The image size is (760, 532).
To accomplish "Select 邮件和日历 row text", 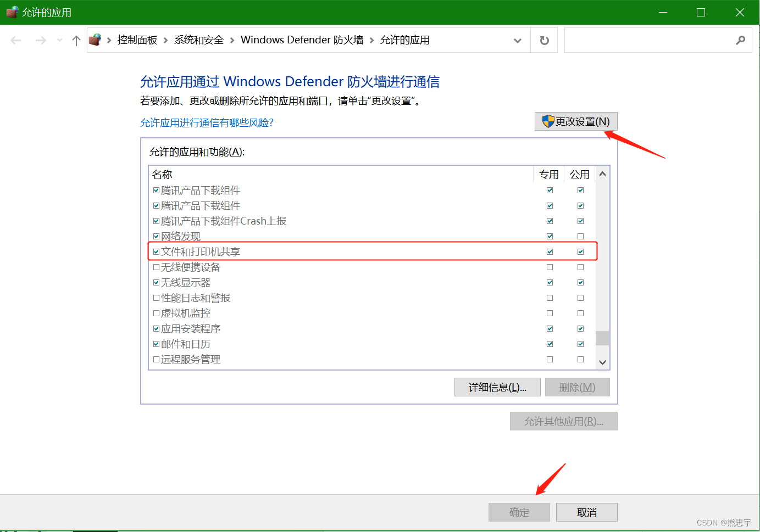I will 186,344.
